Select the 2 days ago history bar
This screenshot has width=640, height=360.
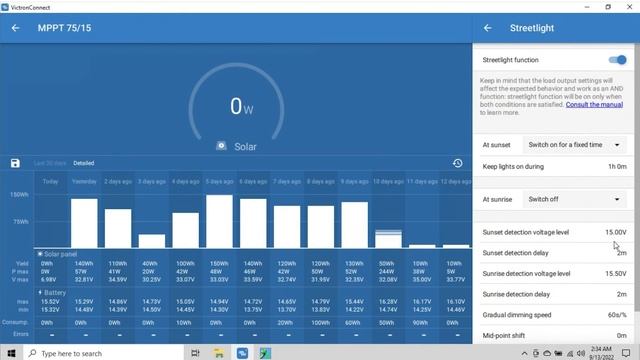tap(118, 228)
